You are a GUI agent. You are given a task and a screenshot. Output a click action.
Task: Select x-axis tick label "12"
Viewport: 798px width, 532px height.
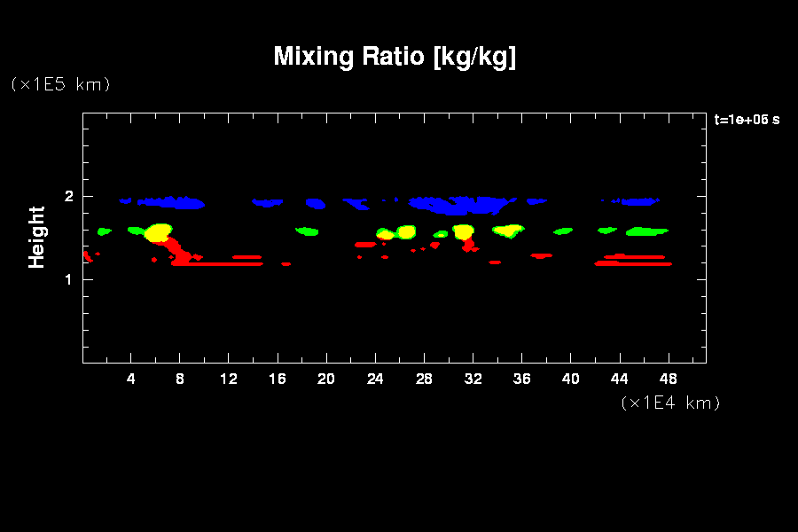click(229, 379)
